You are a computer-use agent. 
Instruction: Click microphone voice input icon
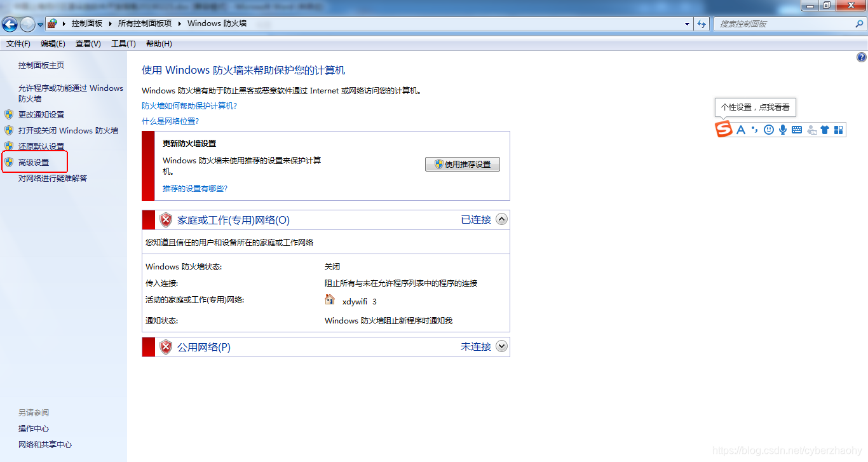(783, 130)
